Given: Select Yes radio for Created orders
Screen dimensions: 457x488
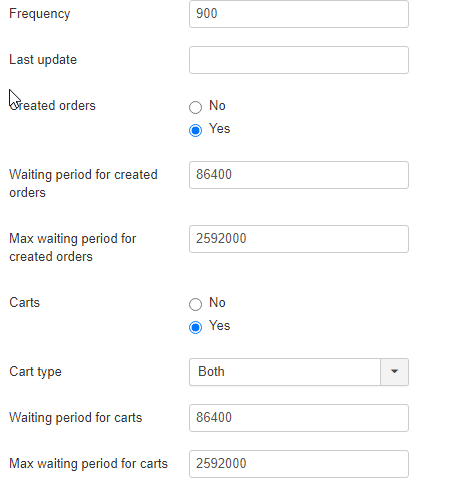Looking at the screenshot, I should coord(195,130).
